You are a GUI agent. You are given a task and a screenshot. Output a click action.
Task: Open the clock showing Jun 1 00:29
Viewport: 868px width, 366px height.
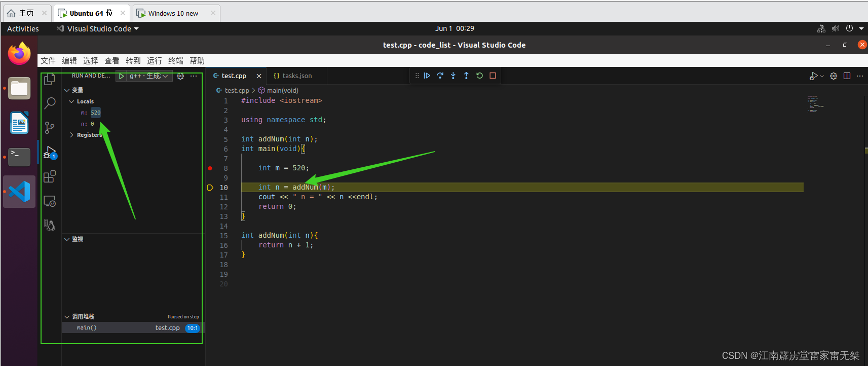(x=455, y=28)
